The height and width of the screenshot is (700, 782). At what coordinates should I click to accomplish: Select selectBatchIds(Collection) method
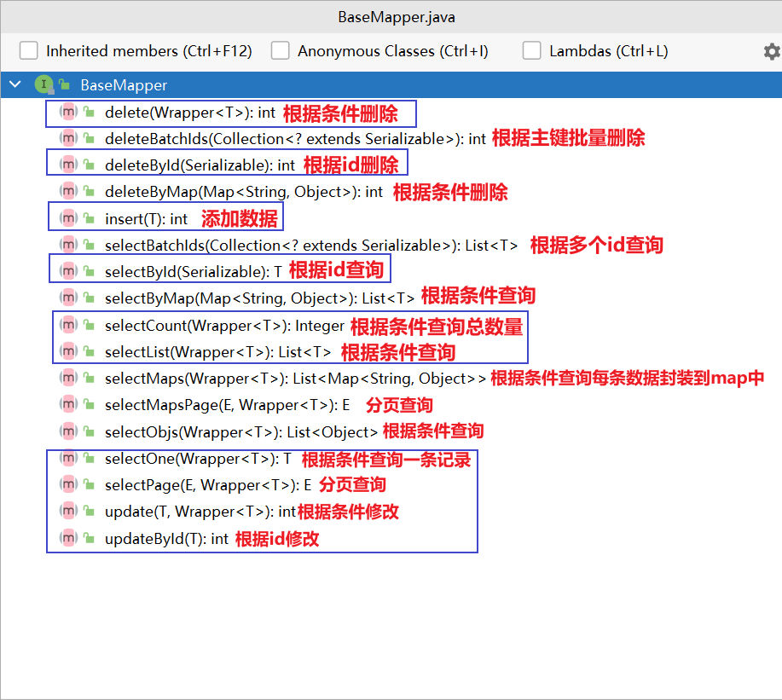[311, 246]
